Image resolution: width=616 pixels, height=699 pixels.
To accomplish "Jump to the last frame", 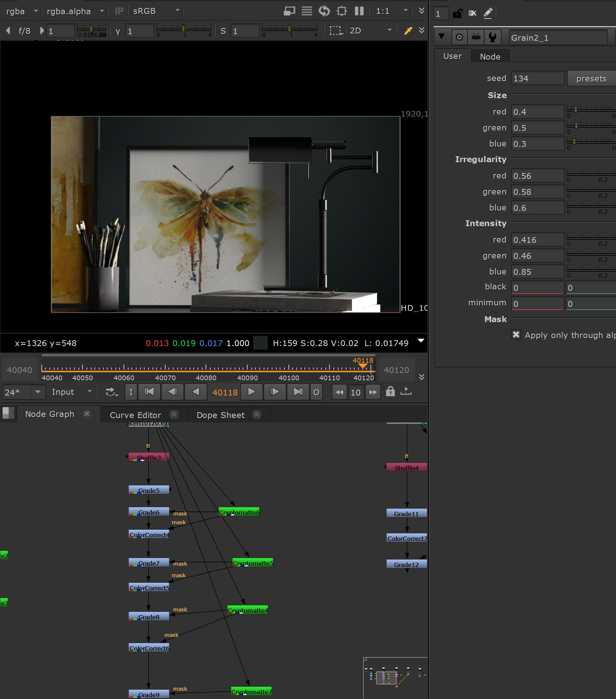I will pyautogui.click(x=298, y=392).
